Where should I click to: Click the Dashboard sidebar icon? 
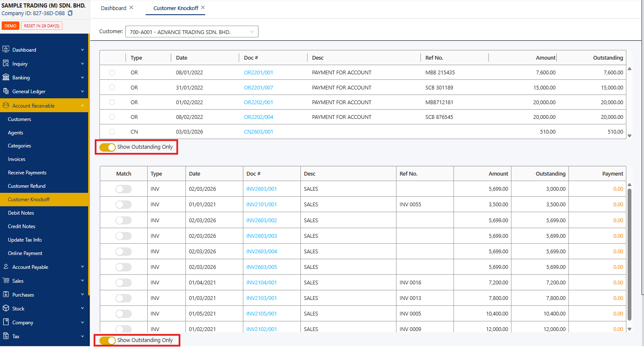pos(6,49)
